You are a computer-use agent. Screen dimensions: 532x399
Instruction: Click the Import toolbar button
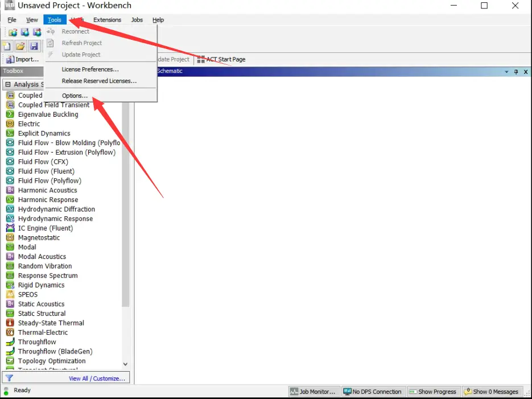pos(22,59)
